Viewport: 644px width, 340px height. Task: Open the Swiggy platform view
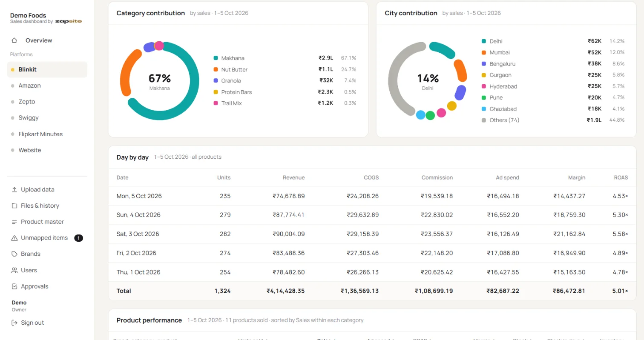(47, 118)
